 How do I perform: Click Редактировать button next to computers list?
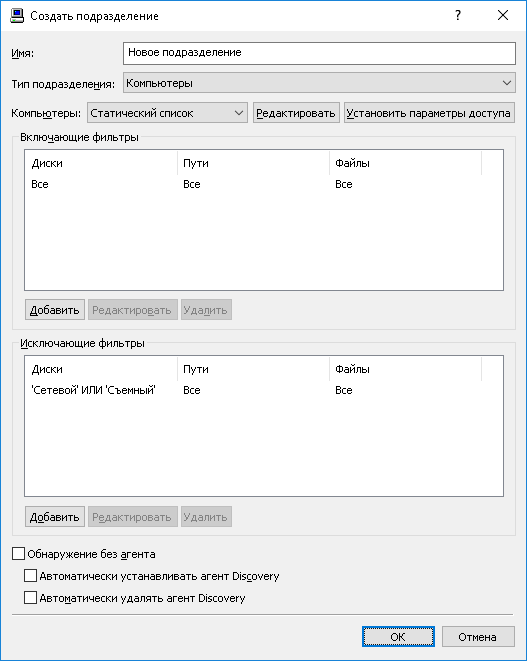pyautogui.click(x=296, y=113)
